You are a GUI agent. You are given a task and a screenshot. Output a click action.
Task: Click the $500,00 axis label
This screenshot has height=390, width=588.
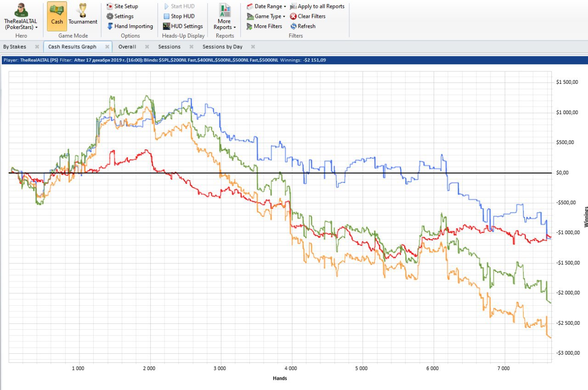tap(565, 143)
